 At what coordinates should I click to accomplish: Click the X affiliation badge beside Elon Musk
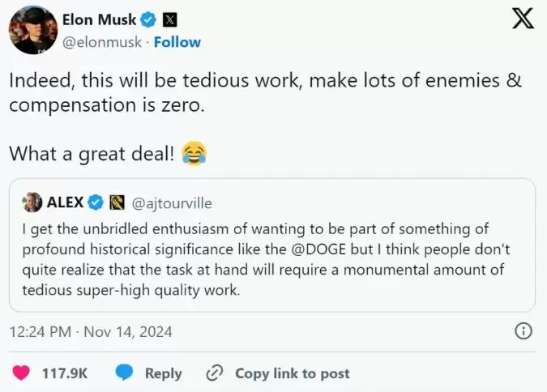(169, 19)
